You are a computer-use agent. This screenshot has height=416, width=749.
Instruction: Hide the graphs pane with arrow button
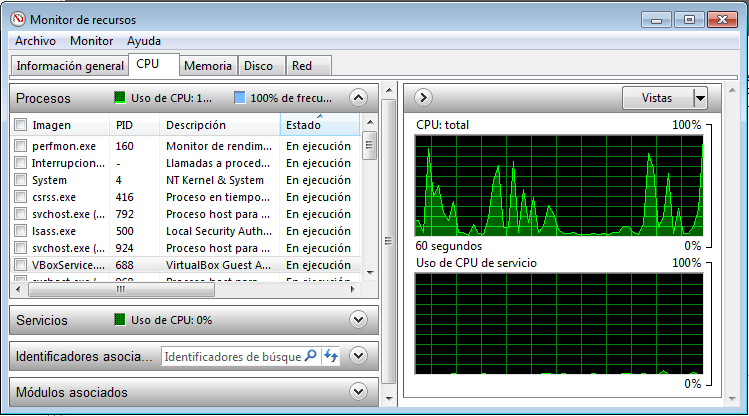point(422,97)
